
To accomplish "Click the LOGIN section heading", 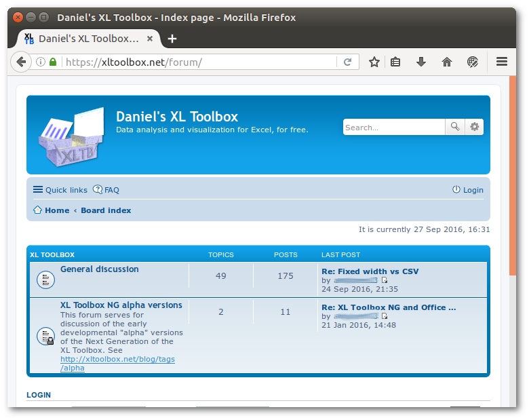I will tap(39, 395).
